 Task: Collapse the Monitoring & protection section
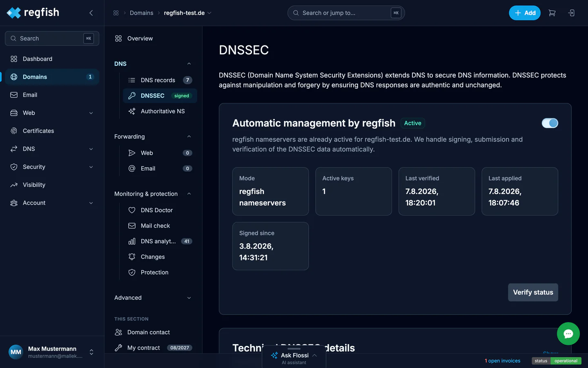(189, 194)
